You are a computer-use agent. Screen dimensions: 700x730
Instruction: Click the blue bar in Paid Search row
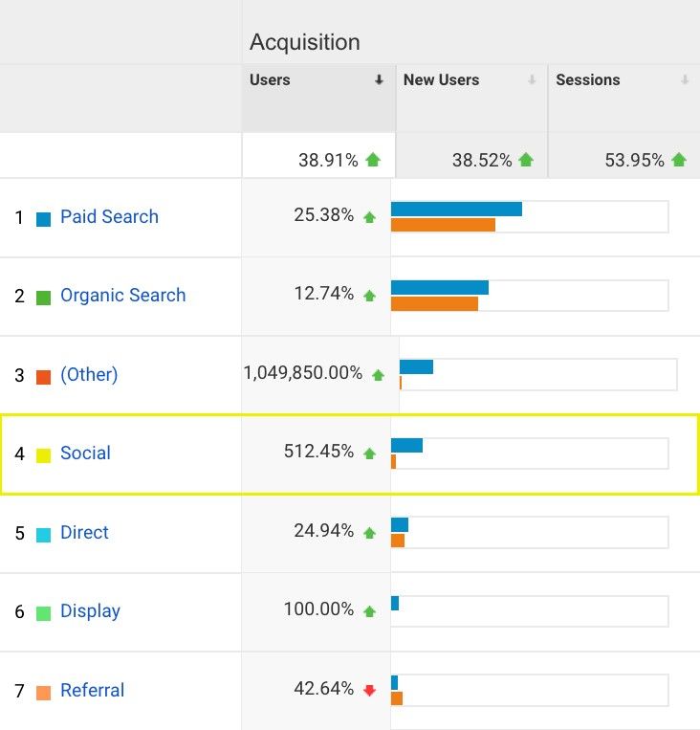coord(456,209)
